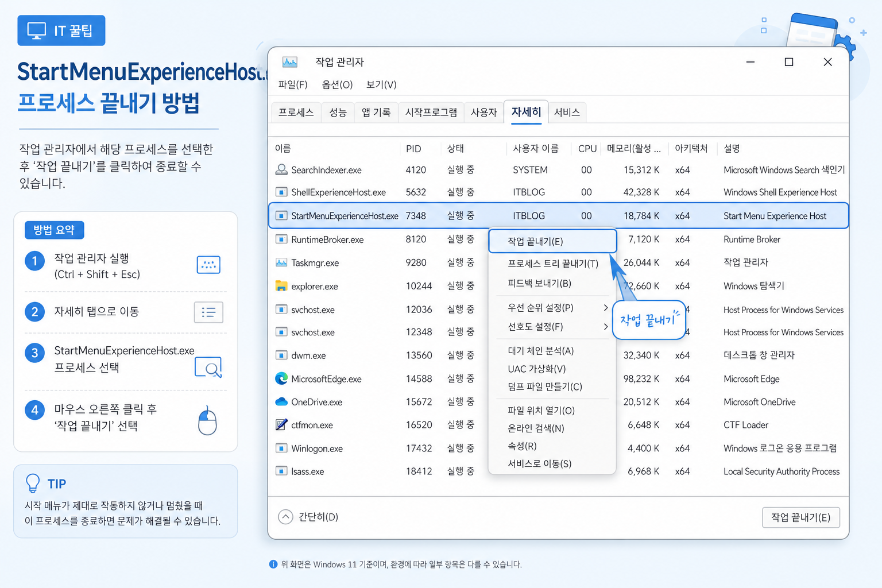882x588 pixels.
Task: Sort by the CPU column header
Action: tap(587, 149)
